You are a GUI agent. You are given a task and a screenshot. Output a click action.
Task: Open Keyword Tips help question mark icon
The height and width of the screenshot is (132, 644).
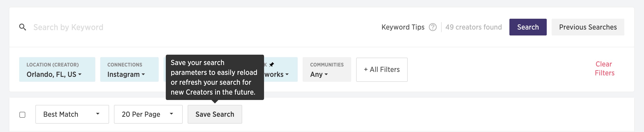point(433,27)
